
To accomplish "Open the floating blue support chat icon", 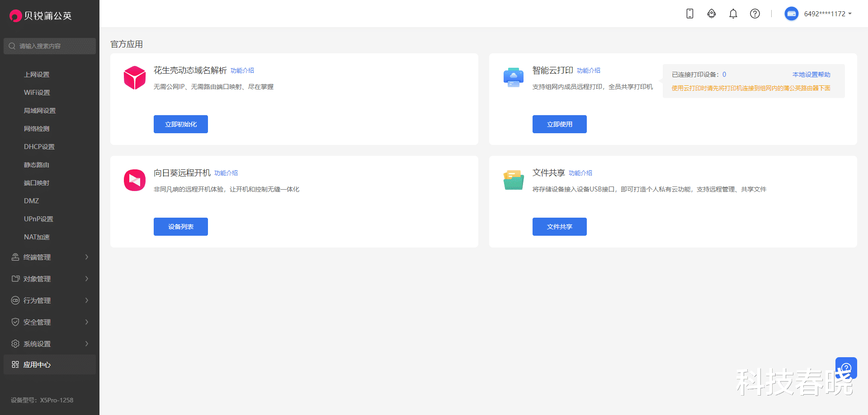I will (846, 368).
